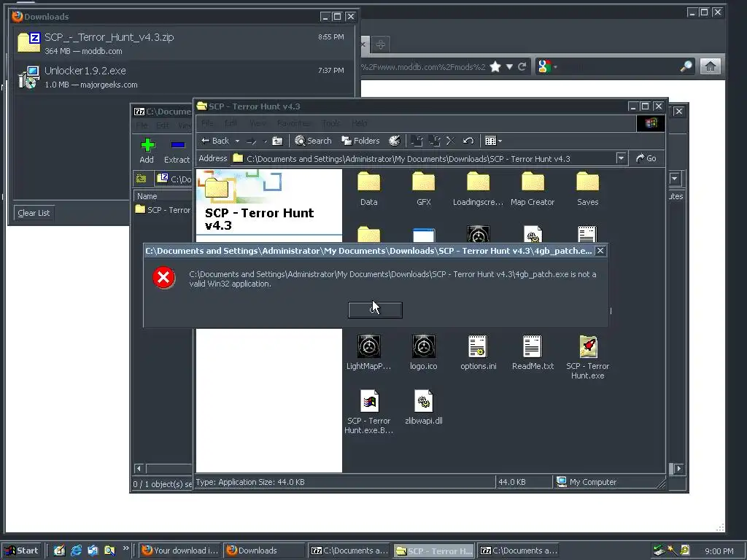Open the Views dropdown arrow
The width and height of the screenshot is (747, 560).
point(500,141)
